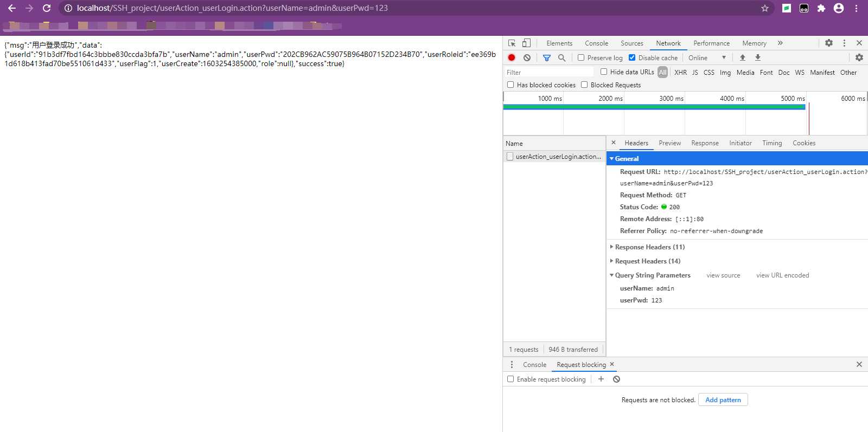The image size is (868, 432).
Task: Remove all blocking patterns
Action: [x=616, y=379]
